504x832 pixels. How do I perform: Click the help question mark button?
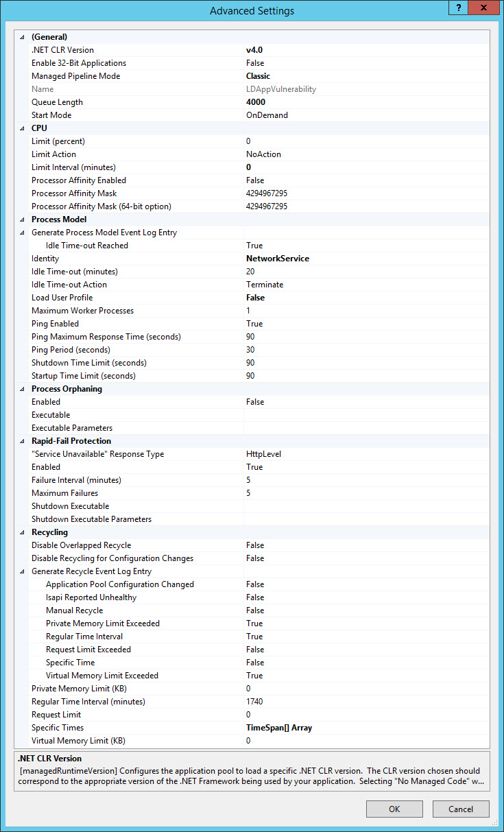(458, 7)
